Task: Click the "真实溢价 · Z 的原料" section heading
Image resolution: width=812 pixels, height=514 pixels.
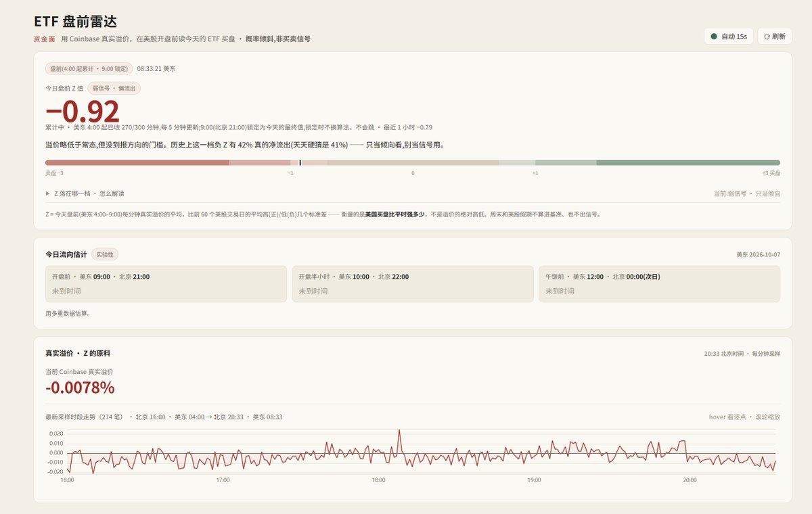Action: (78, 353)
